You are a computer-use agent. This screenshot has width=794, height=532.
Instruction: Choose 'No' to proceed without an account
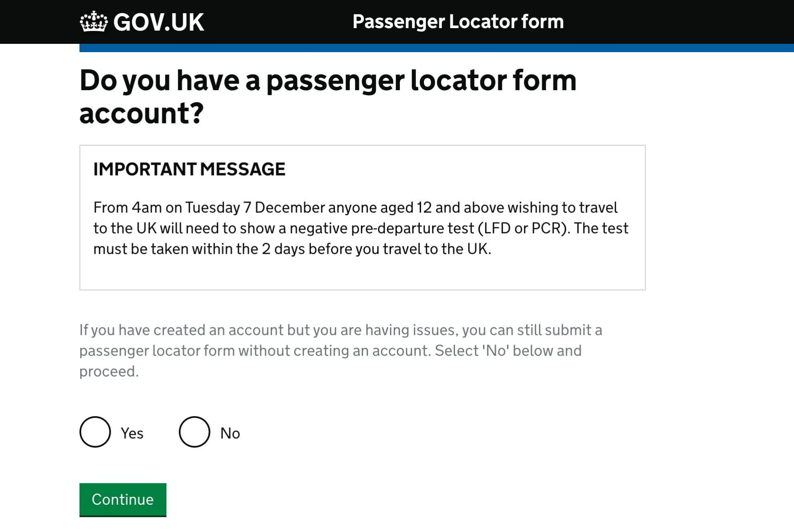pos(195,432)
